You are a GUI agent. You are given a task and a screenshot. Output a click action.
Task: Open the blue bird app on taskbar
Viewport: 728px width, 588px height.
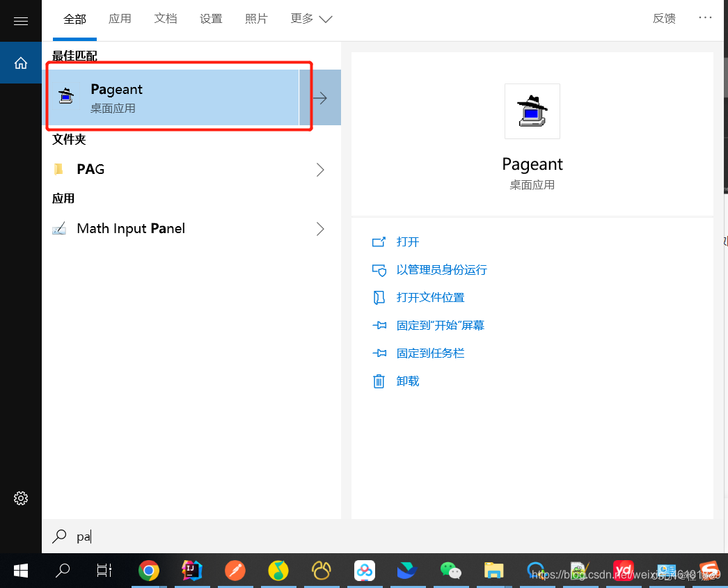coord(407,571)
